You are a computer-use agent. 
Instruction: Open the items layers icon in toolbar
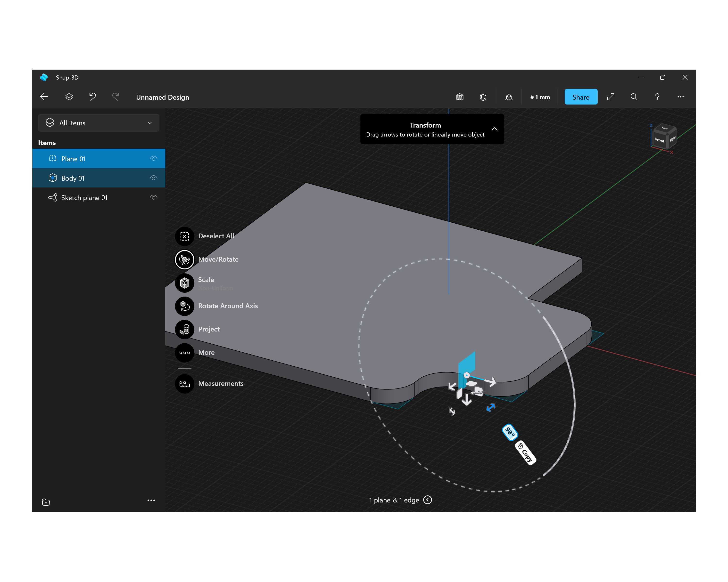pos(69,97)
